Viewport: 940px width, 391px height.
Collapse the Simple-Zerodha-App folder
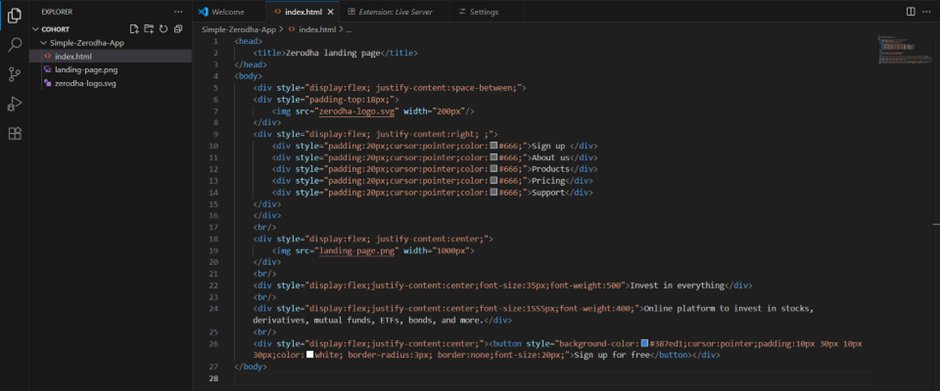point(43,43)
